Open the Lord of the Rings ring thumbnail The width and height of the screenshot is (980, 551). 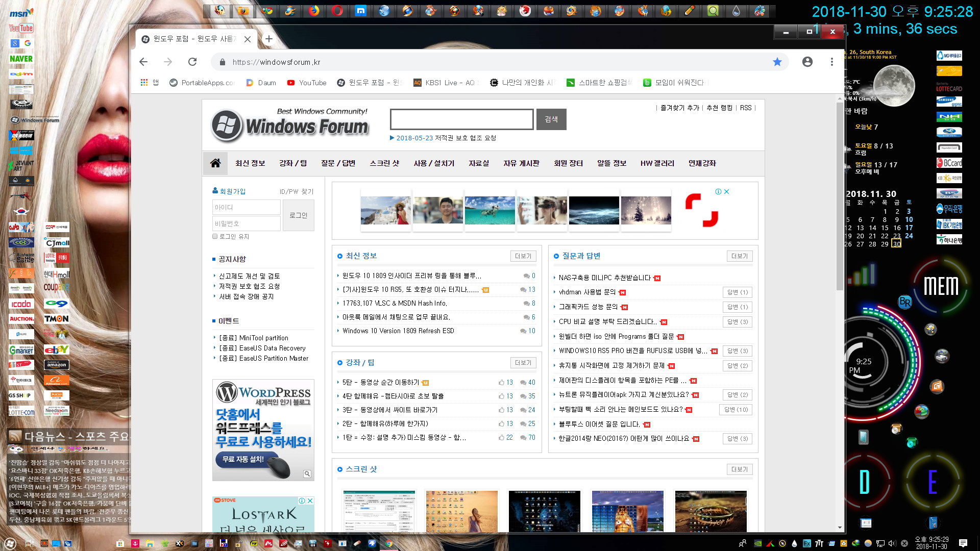(x=710, y=511)
